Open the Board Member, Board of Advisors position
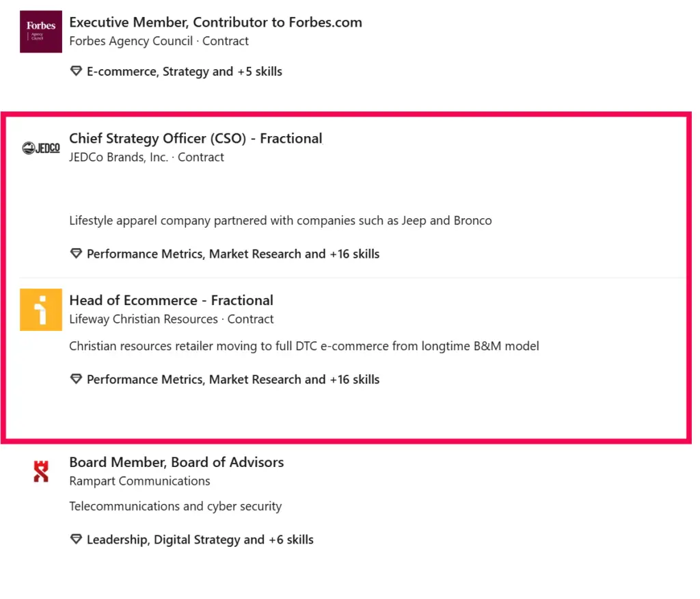 (x=176, y=462)
